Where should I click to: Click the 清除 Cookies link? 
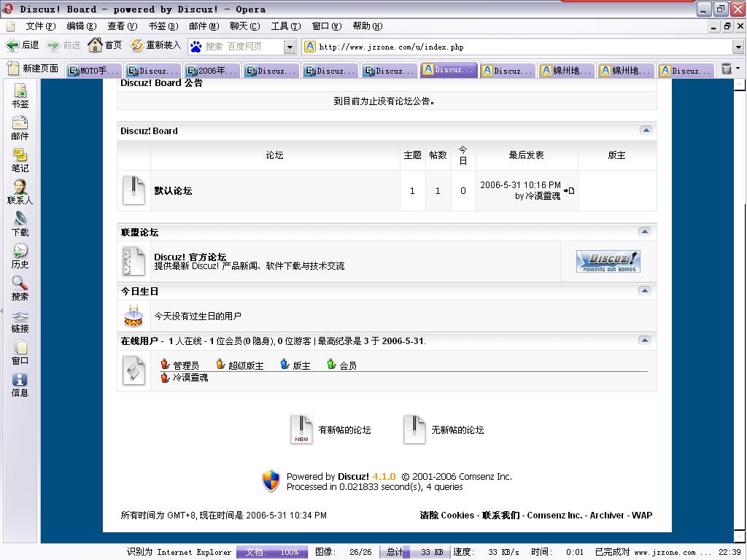tap(447, 516)
